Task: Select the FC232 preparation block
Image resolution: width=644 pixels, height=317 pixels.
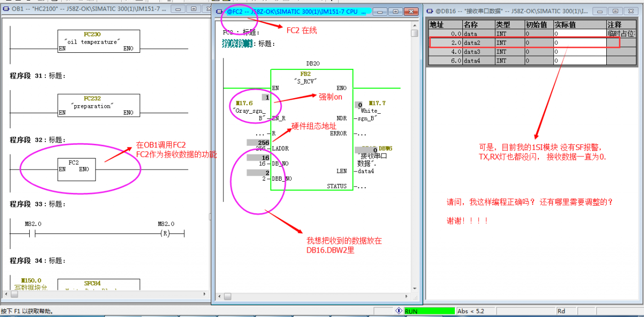Action: [x=99, y=105]
